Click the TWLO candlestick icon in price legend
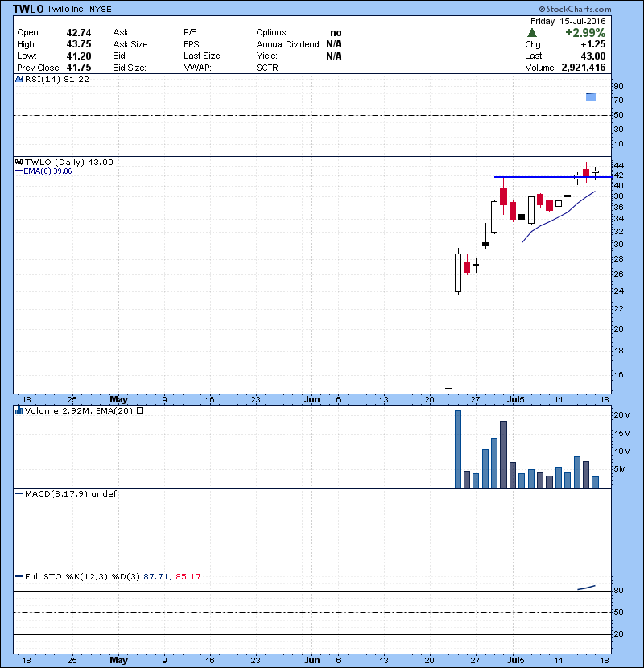 [19, 162]
